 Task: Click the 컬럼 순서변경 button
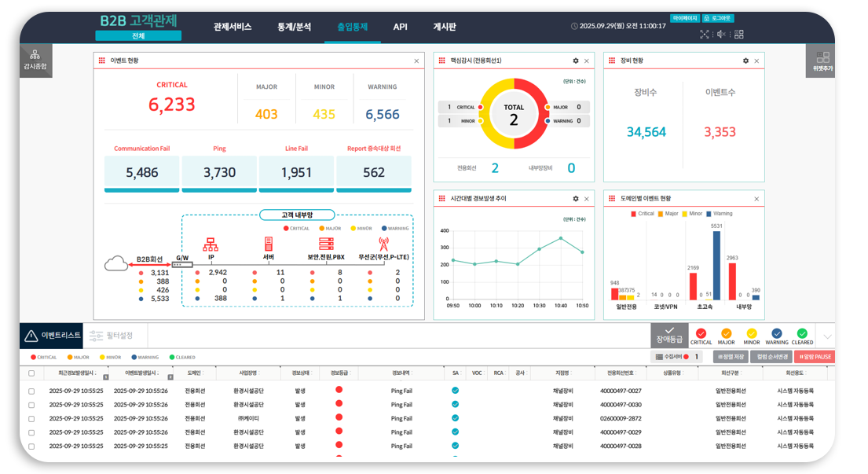tap(772, 357)
